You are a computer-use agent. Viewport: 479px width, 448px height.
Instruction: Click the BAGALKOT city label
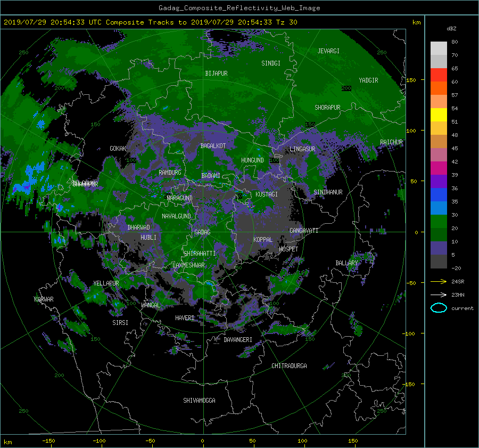click(x=213, y=146)
